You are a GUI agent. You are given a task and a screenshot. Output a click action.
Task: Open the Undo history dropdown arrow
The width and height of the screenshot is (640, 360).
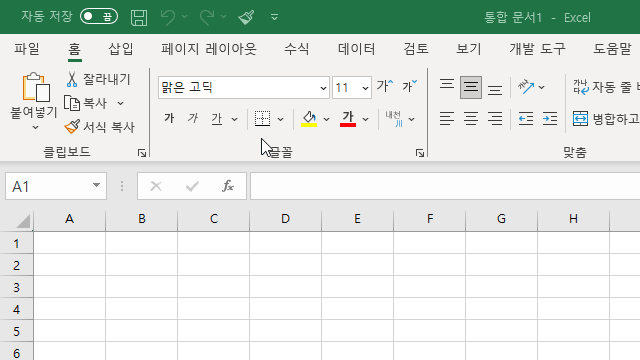(x=184, y=17)
